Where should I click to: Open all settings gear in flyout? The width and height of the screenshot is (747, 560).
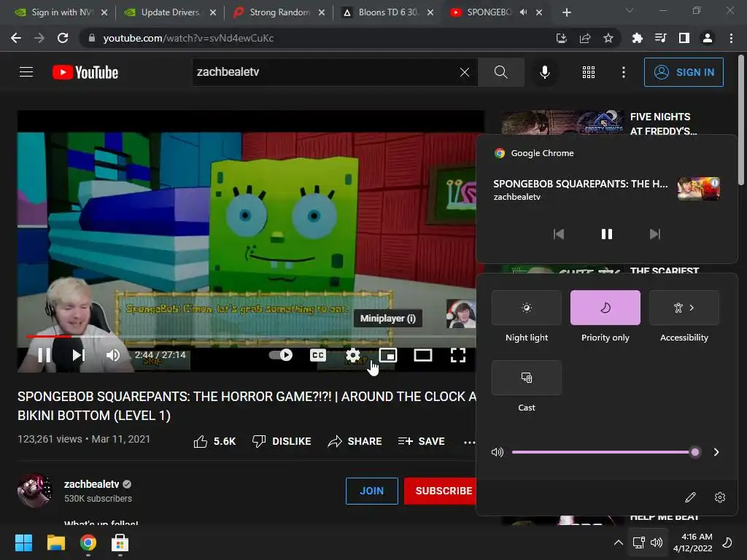coord(720,497)
